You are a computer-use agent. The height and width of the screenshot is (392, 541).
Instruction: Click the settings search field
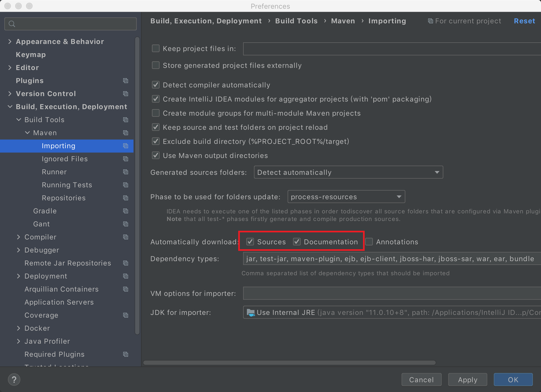[71, 24]
